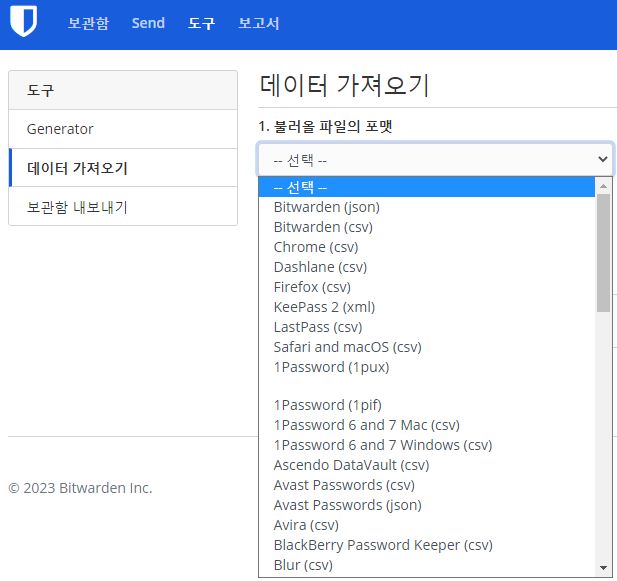Choose Bitwarden (csv) format

427,227
